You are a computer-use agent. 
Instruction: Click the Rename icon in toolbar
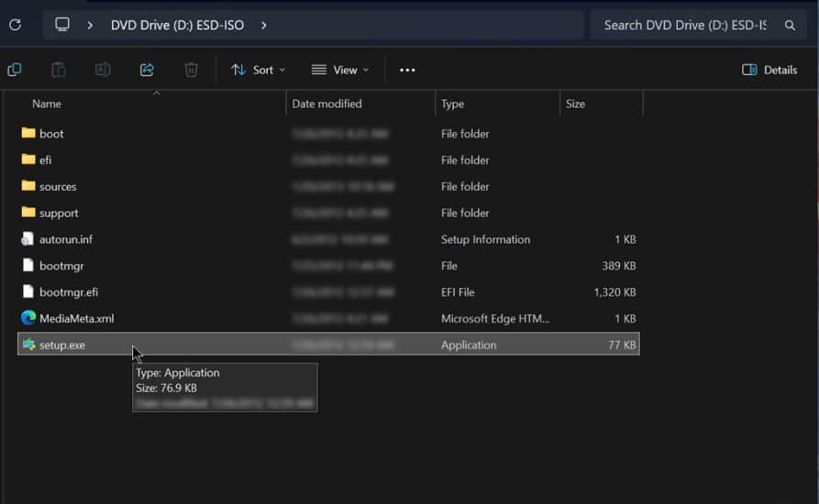click(x=103, y=70)
